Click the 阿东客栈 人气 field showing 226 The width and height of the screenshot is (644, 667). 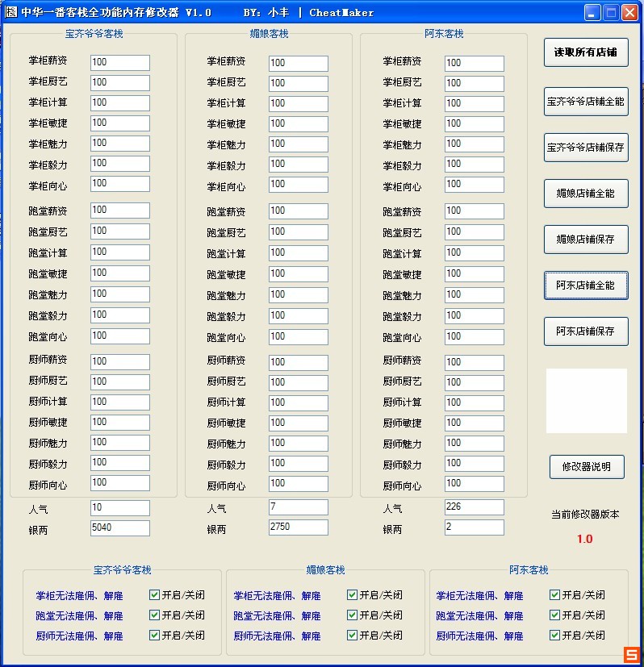coord(474,507)
